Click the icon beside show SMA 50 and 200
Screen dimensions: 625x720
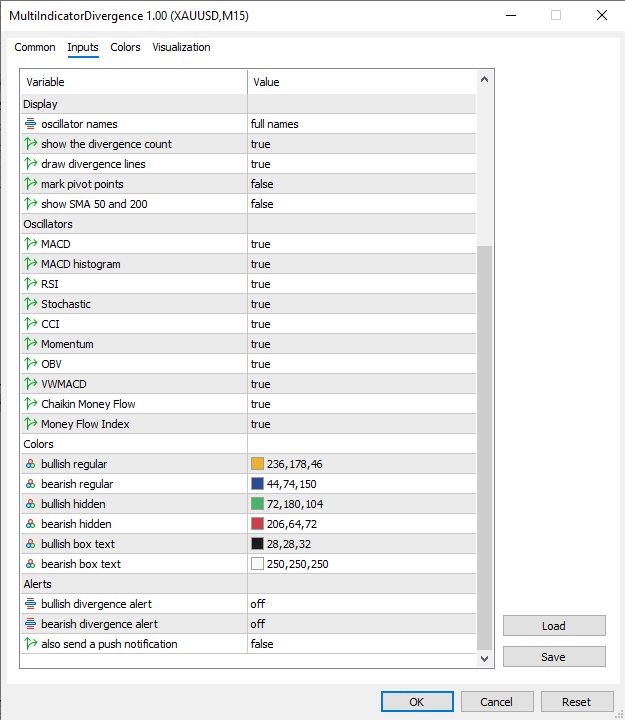click(30, 204)
